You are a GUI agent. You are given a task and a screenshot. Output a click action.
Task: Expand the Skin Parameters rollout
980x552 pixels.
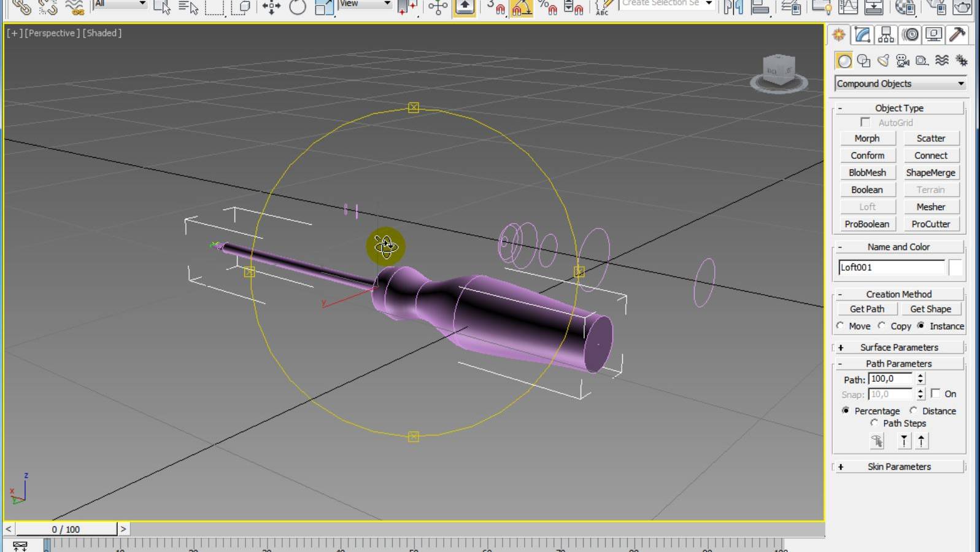(899, 467)
